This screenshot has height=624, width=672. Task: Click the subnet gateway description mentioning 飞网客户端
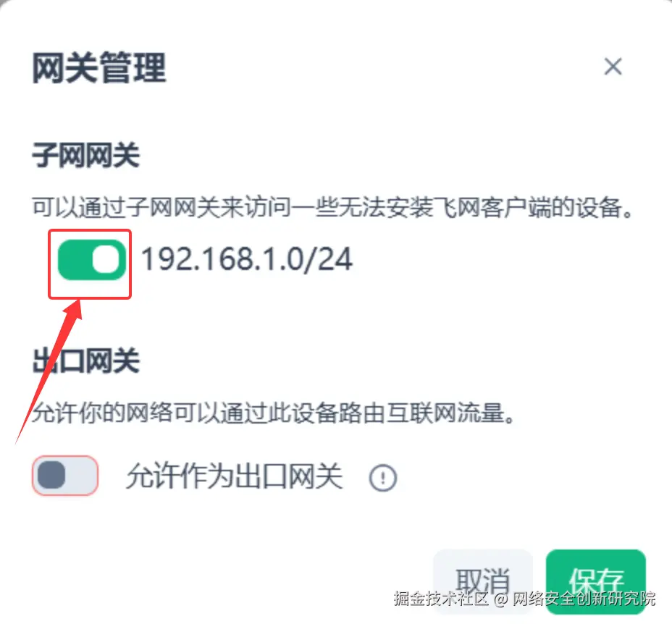point(332,208)
